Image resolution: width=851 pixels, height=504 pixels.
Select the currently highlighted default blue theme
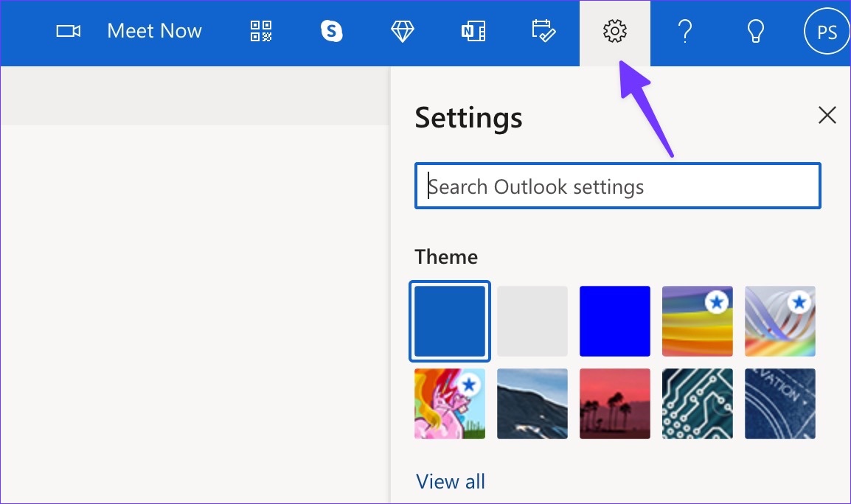click(450, 321)
